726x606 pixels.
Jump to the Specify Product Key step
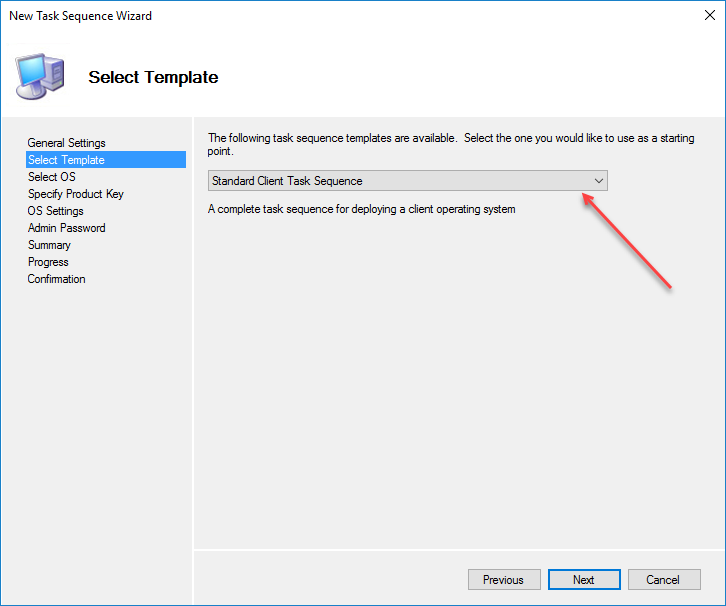pos(76,194)
